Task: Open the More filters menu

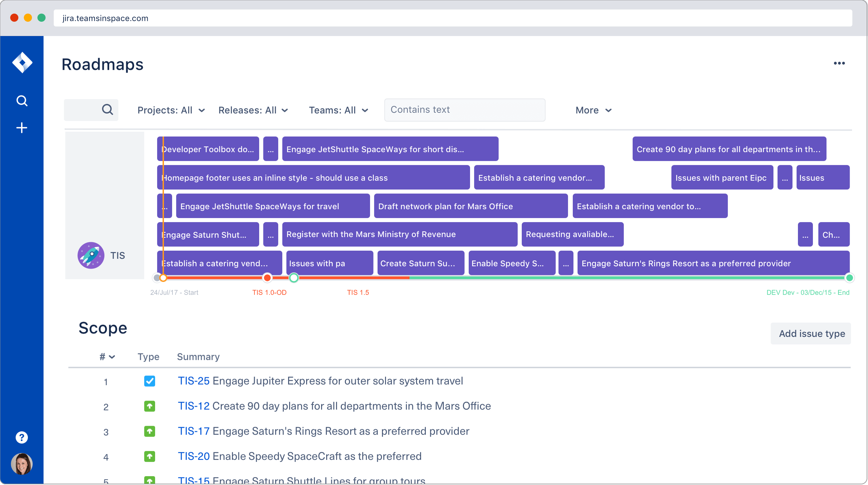Action: click(x=594, y=110)
